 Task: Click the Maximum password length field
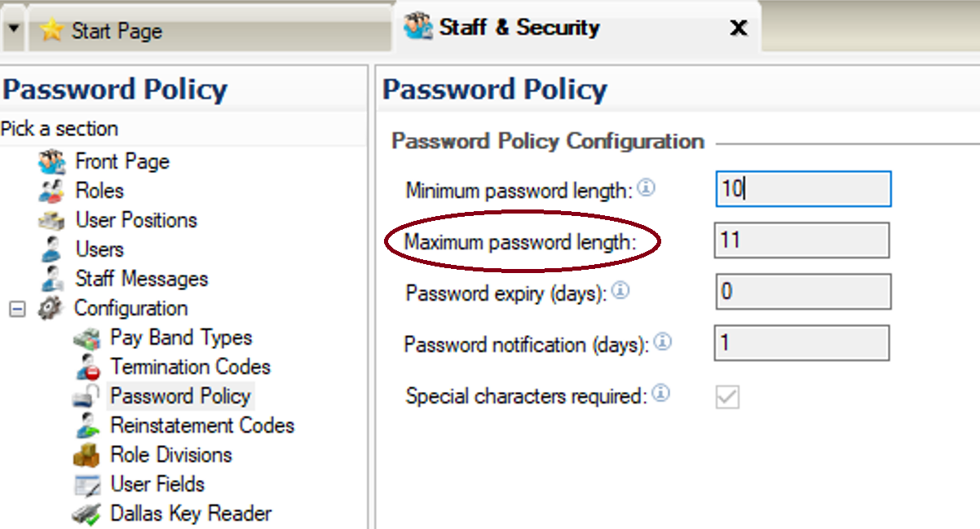[801, 240]
